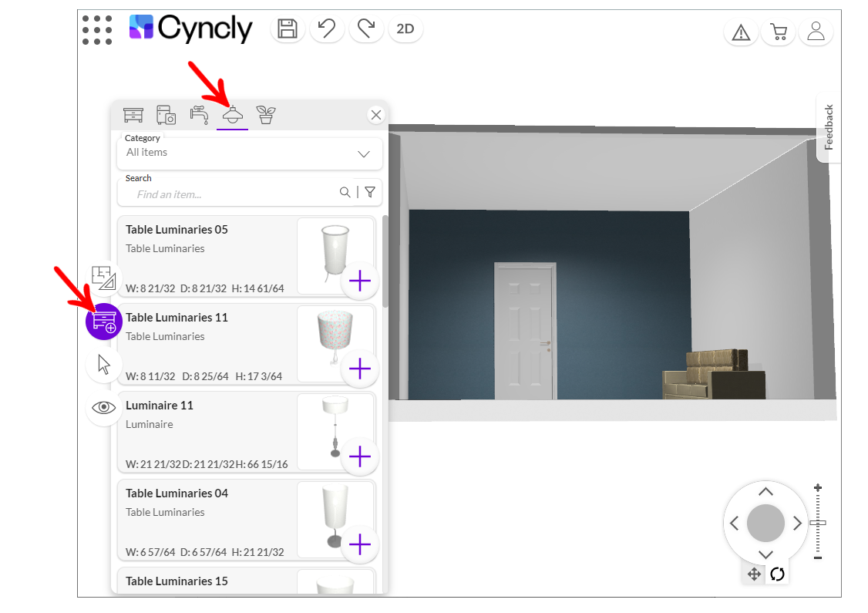Select the white door in the 3D room

(525, 331)
